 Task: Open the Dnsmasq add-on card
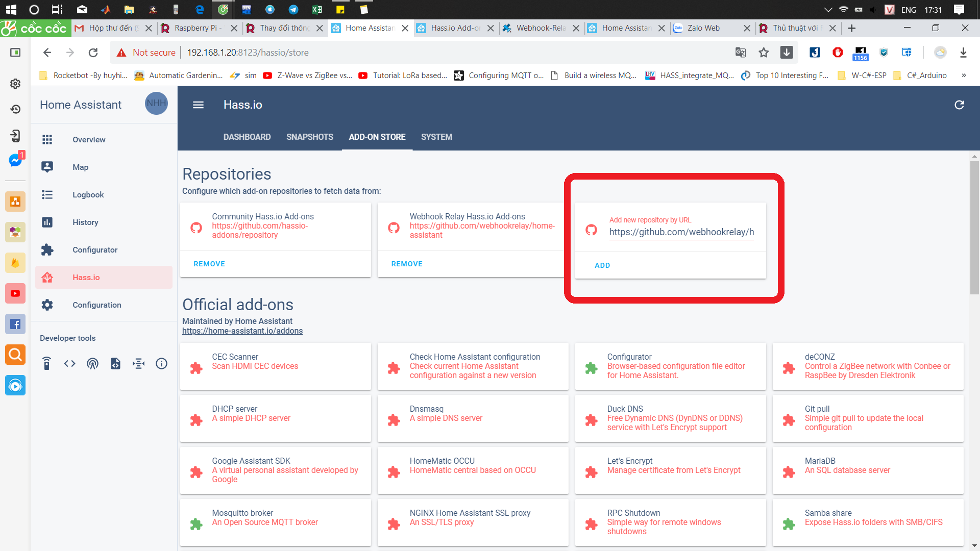[x=473, y=418]
